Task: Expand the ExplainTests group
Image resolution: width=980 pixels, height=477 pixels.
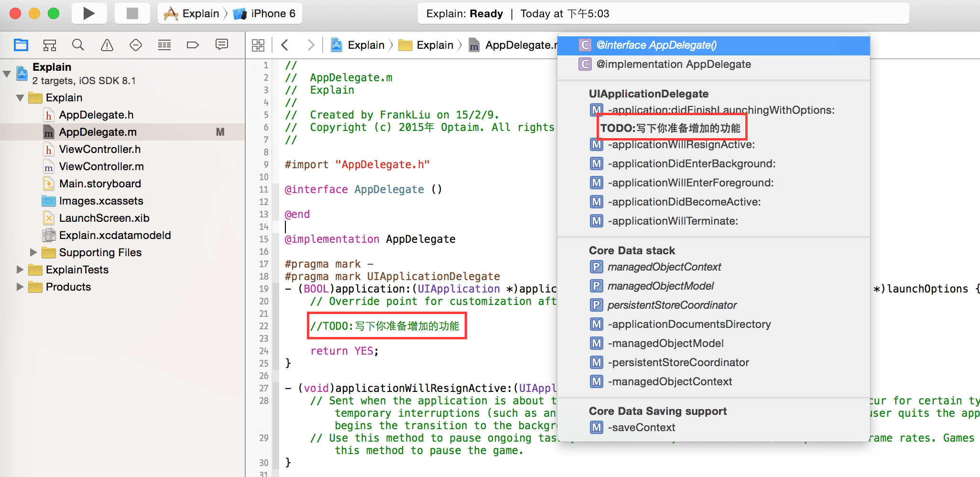Action: (20, 270)
